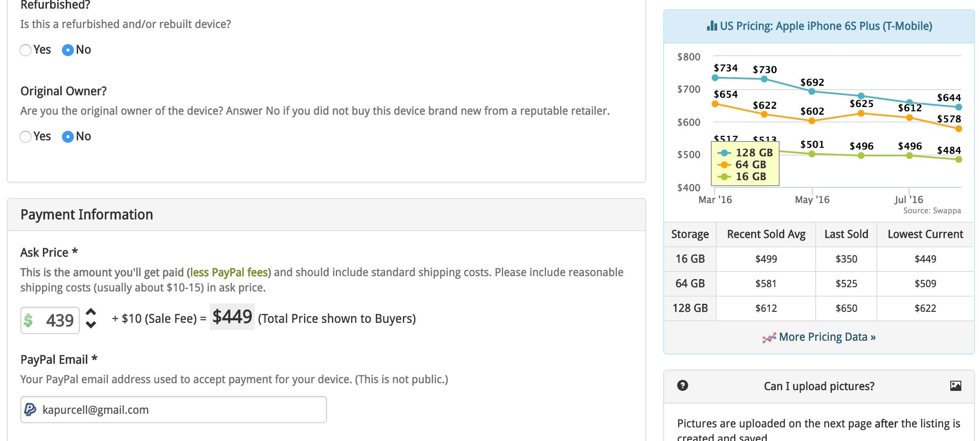
Task: Click the $644 data point on the chart
Action: pos(959,107)
